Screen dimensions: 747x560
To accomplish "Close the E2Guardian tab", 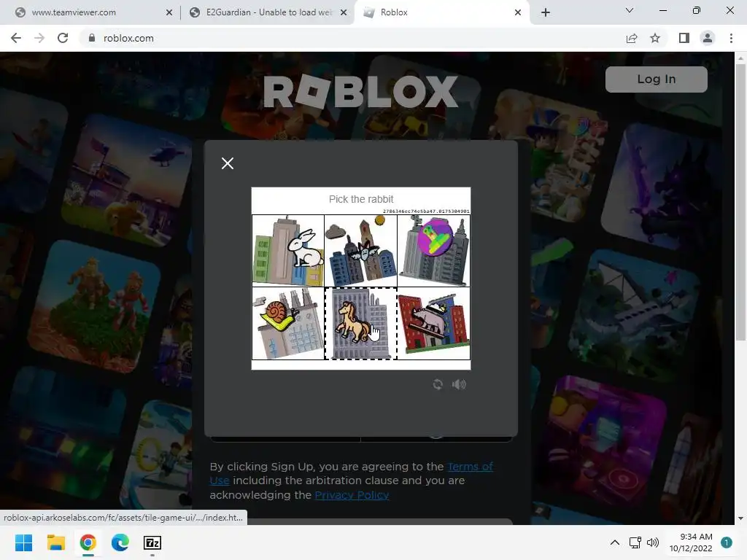I will click(344, 12).
